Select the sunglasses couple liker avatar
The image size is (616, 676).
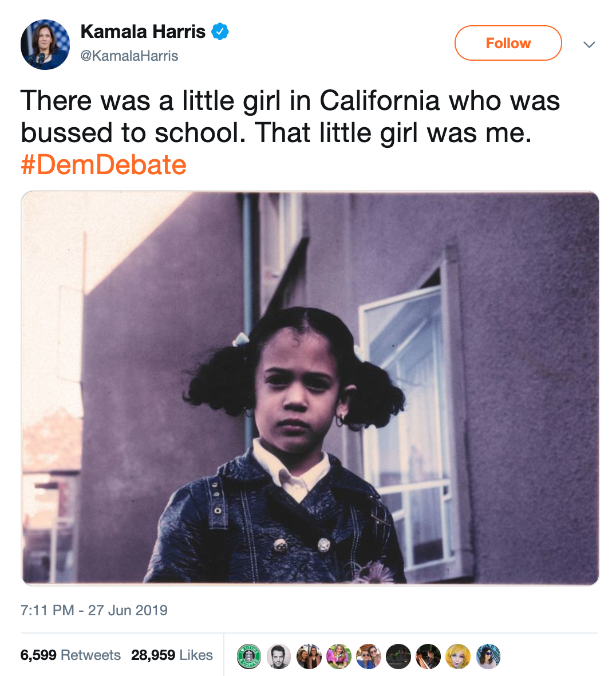[369, 657]
